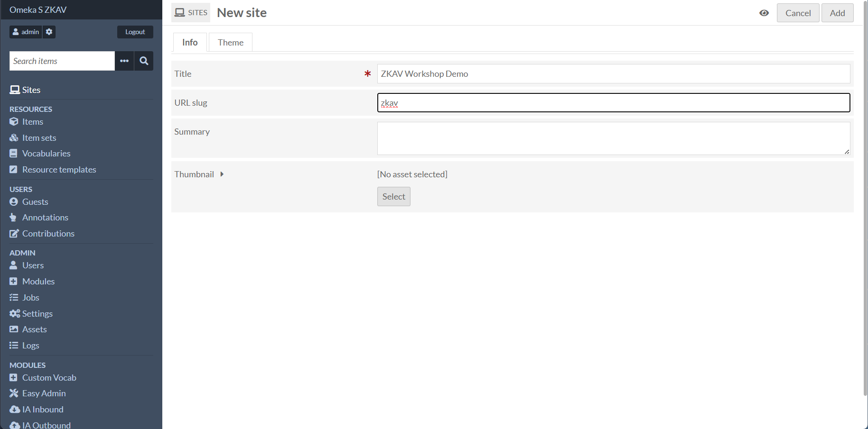The image size is (868, 429).
Task: Click the Modules plus-square icon
Action: coord(13,282)
